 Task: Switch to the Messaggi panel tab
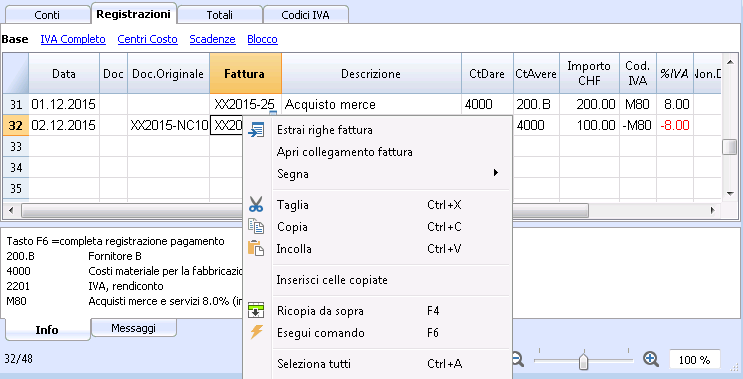[133, 328]
